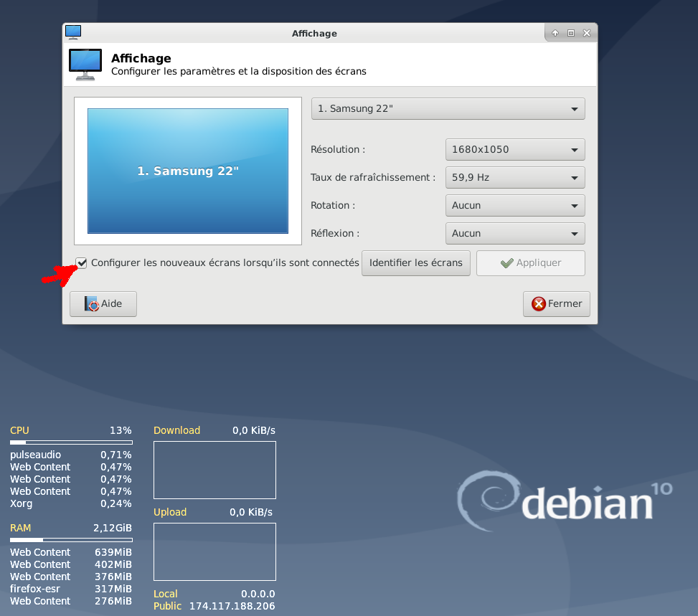698x616 pixels.
Task: Maximize the Affichage window
Action: (571, 33)
